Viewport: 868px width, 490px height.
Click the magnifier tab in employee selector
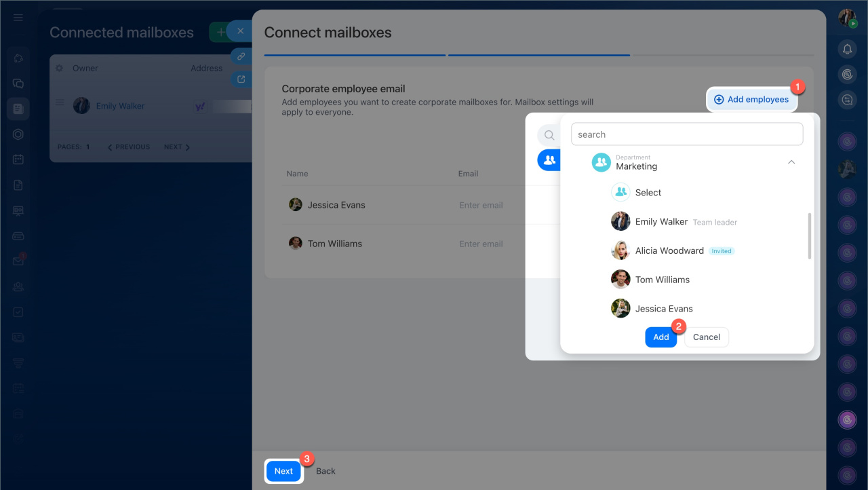[x=549, y=135]
